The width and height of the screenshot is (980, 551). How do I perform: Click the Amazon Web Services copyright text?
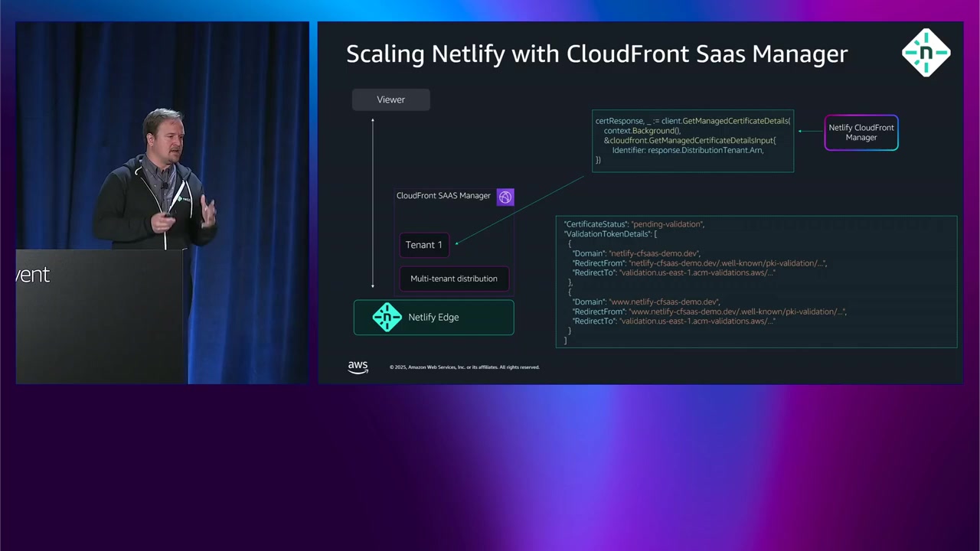point(464,367)
